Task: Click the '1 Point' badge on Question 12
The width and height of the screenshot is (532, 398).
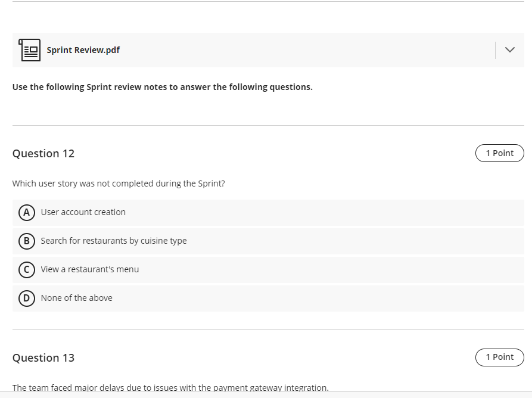Action: (499, 153)
